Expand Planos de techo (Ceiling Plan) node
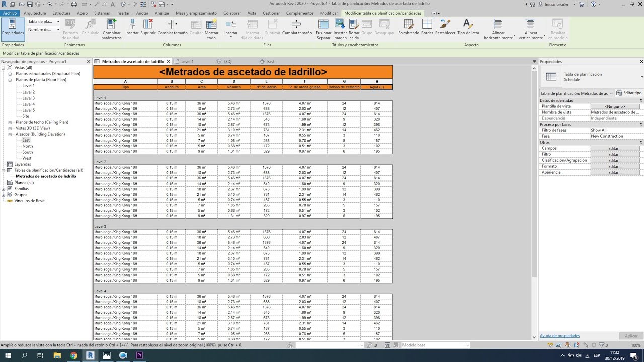This screenshot has width=644, height=362. pyautogui.click(x=10, y=122)
